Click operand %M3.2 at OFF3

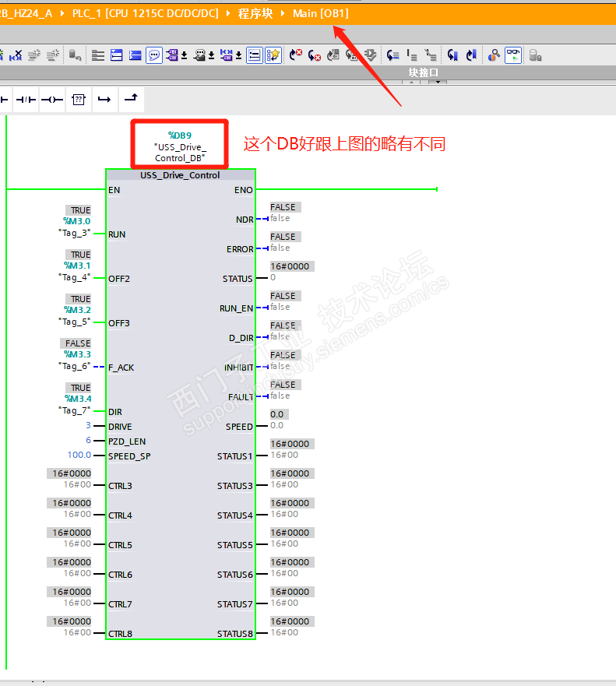[77, 310]
